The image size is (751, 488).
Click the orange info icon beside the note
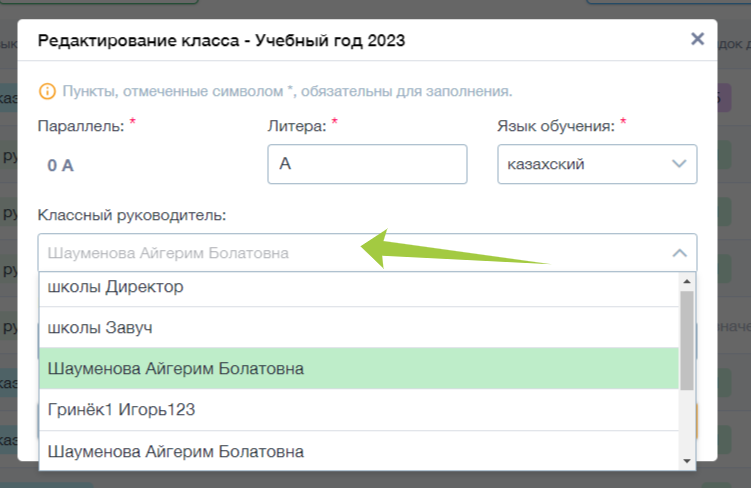coord(47,91)
